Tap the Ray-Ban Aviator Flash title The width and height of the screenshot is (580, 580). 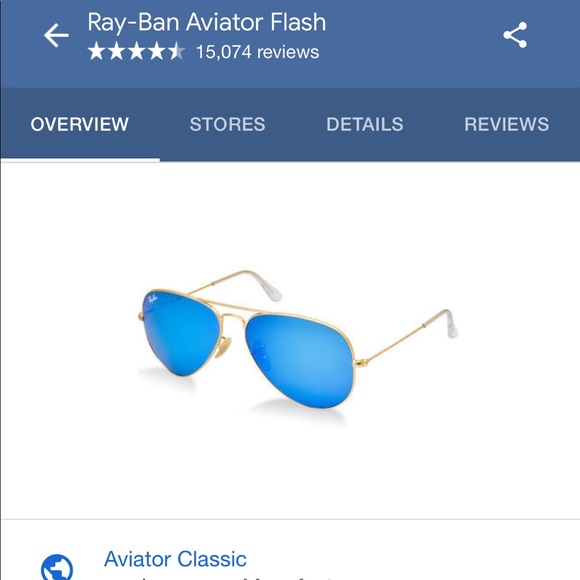[x=207, y=22]
